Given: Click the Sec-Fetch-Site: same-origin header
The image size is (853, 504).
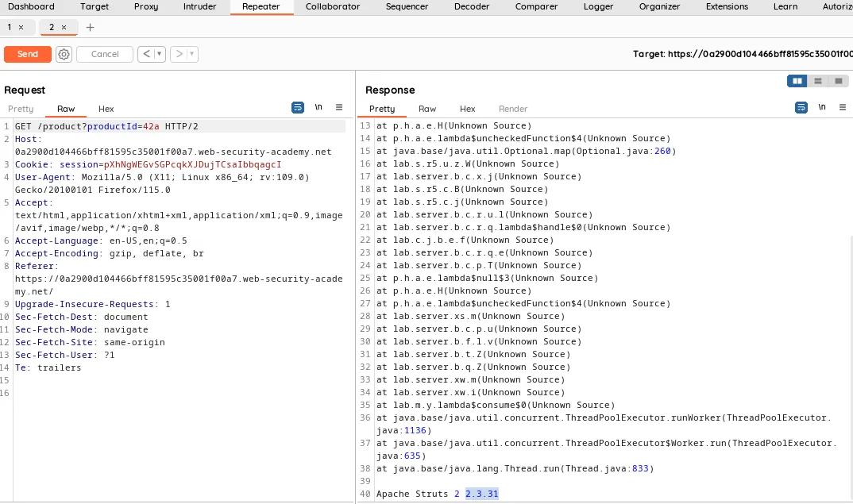Looking at the screenshot, I should (90, 342).
